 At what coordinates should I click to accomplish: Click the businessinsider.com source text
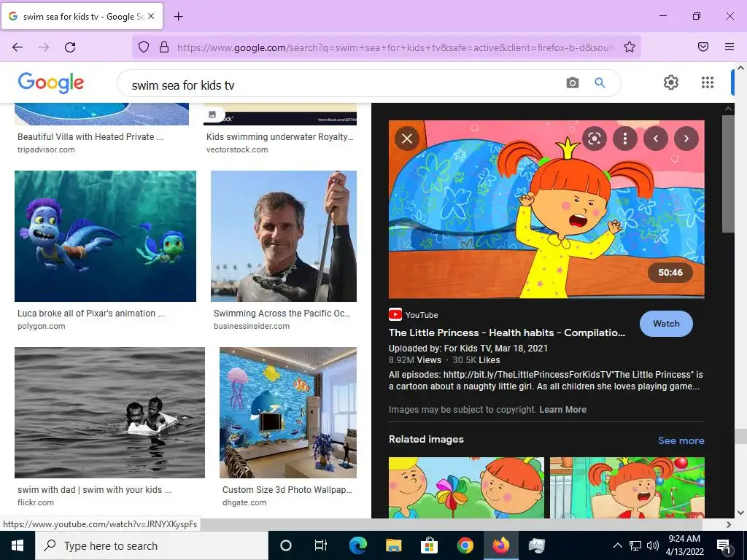pos(252,326)
